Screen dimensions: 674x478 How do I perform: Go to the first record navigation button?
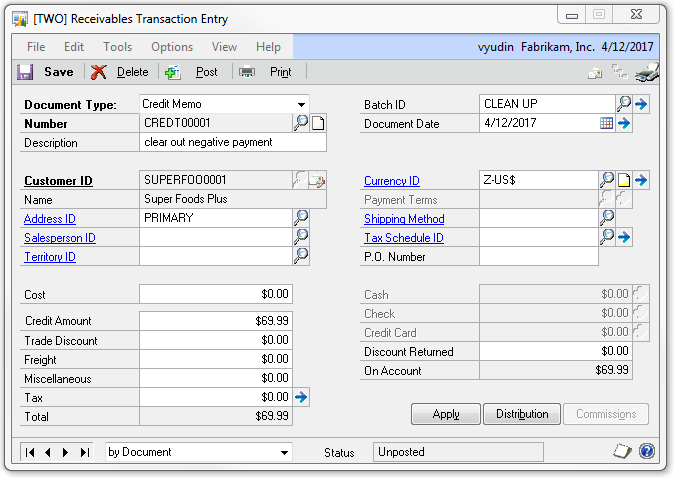pyautogui.click(x=30, y=452)
